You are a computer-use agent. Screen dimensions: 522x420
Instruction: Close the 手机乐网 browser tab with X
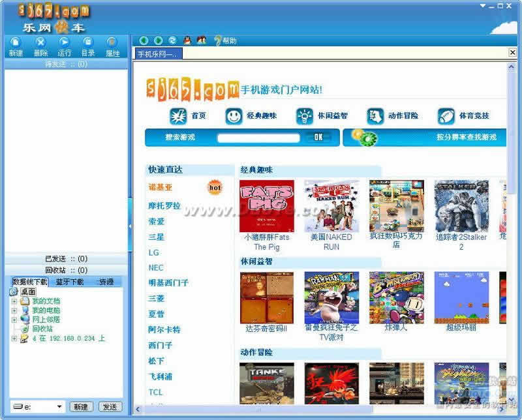tap(512, 52)
